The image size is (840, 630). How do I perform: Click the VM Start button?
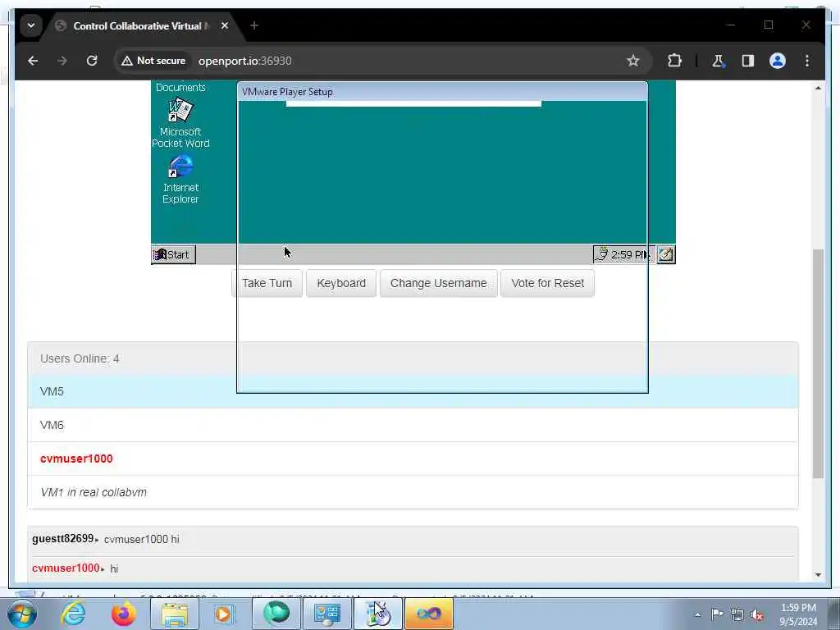[174, 254]
